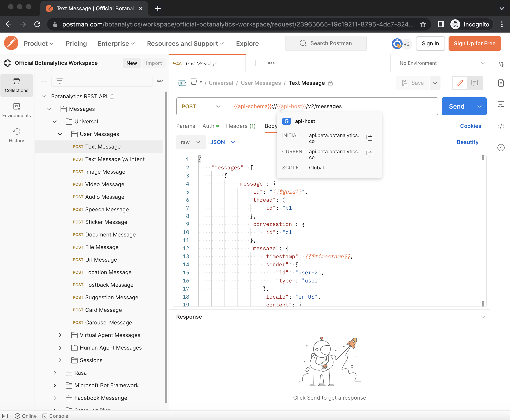The width and height of the screenshot is (510, 420).
Task: Open the Send options dropdown arrow
Action: [479, 106]
